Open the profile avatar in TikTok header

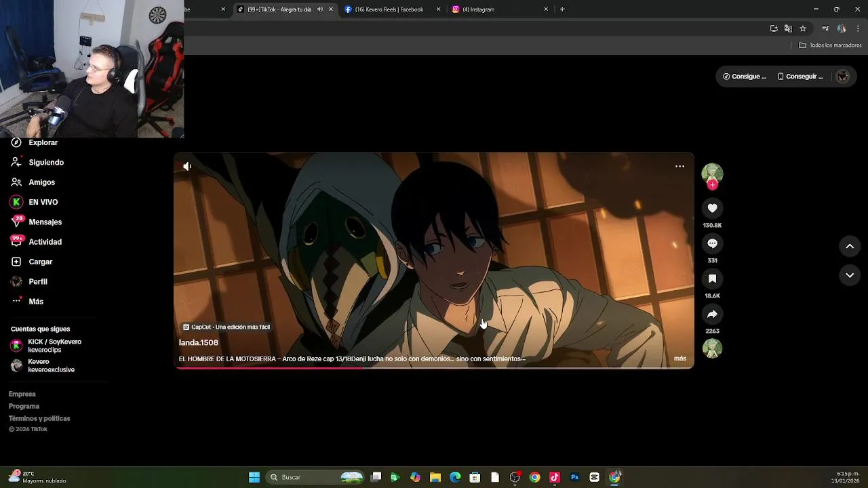[843, 77]
